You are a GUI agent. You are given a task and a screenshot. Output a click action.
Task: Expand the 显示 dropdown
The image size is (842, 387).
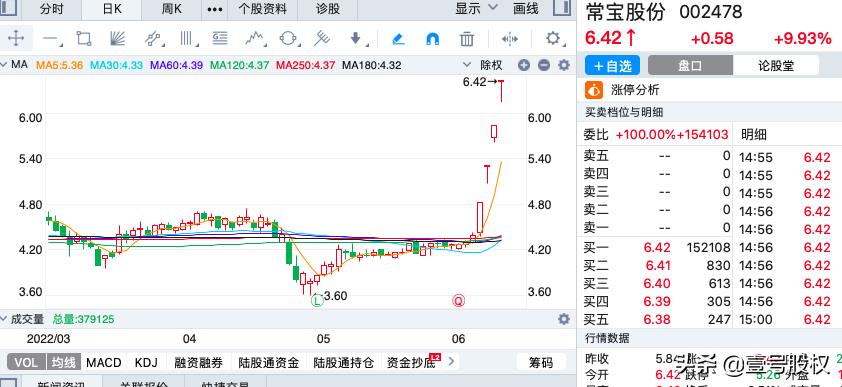[x=476, y=8]
